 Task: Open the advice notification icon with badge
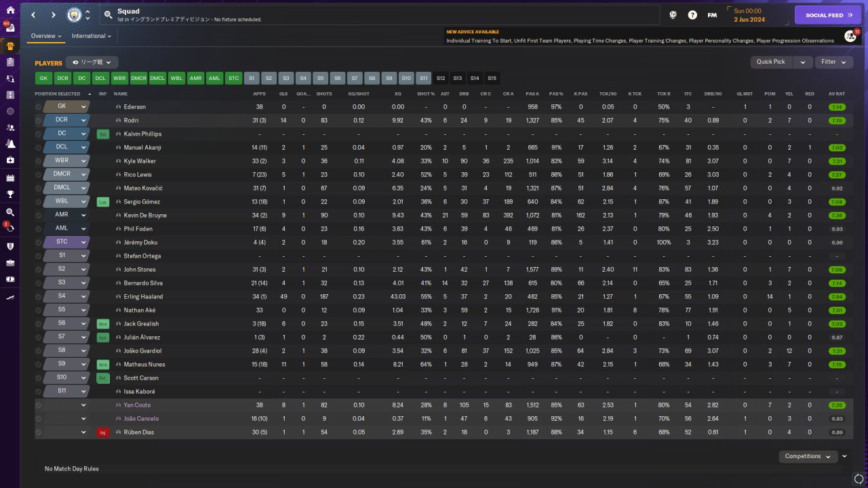pyautogui.click(x=851, y=35)
